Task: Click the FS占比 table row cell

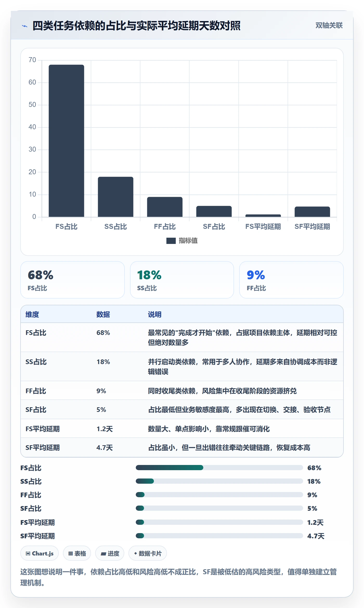Action: click(x=36, y=333)
